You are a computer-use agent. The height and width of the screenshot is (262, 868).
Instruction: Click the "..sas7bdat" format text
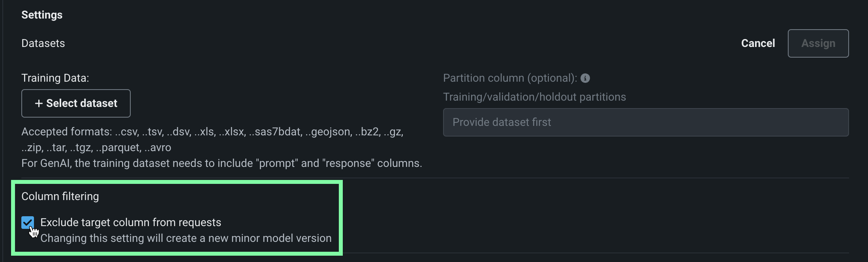pos(275,132)
